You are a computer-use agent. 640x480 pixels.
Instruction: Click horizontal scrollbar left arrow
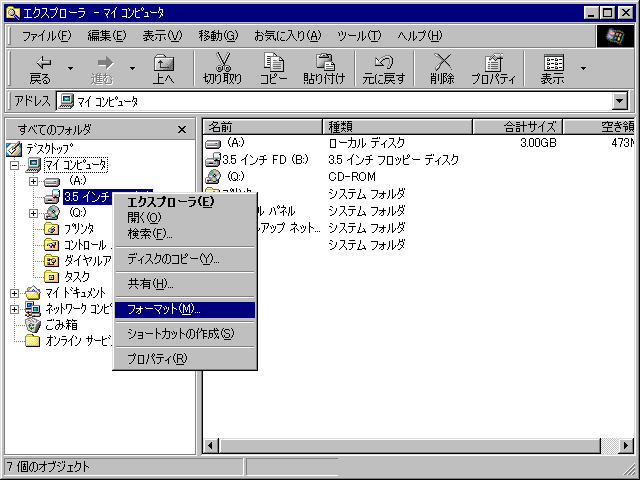click(211, 445)
